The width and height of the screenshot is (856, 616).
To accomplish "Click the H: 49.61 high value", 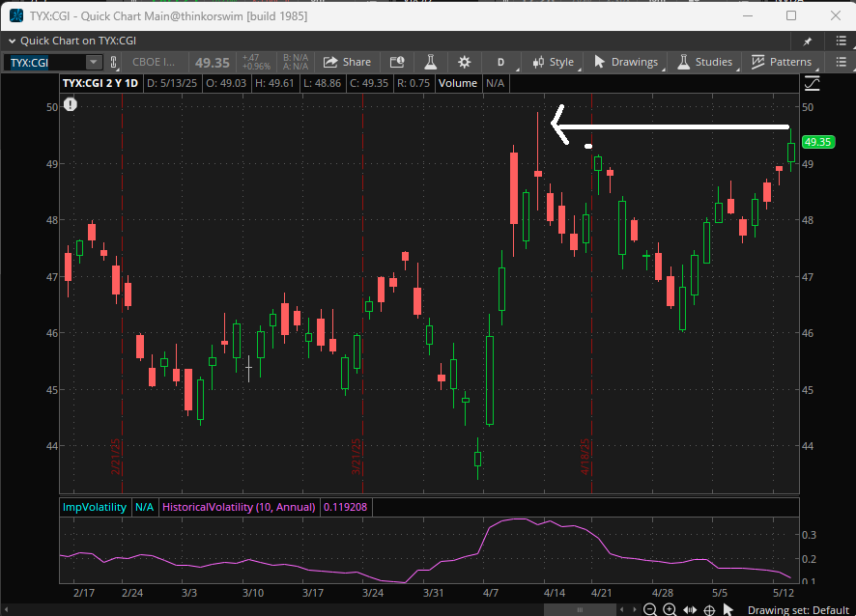I will (274, 83).
